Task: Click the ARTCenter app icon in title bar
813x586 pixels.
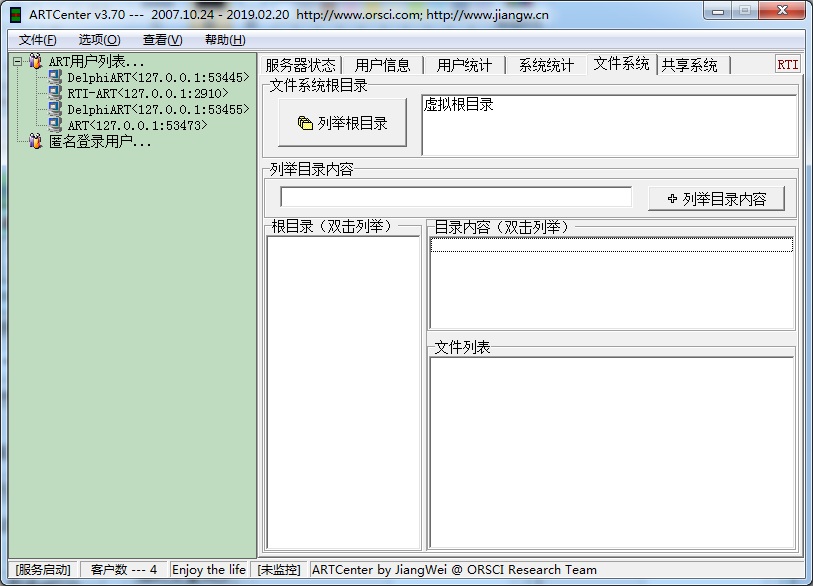Action: click(x=16, y=15)
